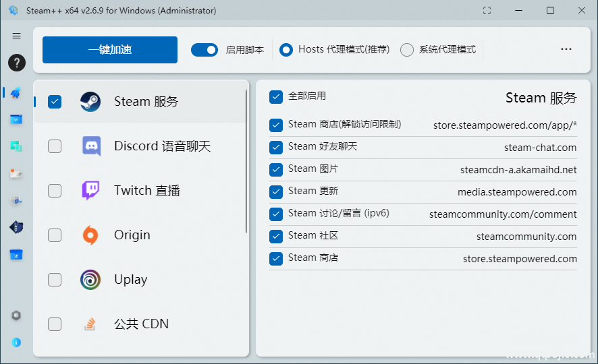Start acceleration with 一键加速 button
The width and height of the screenshot is (598, 364).
(x=110, y=50)
